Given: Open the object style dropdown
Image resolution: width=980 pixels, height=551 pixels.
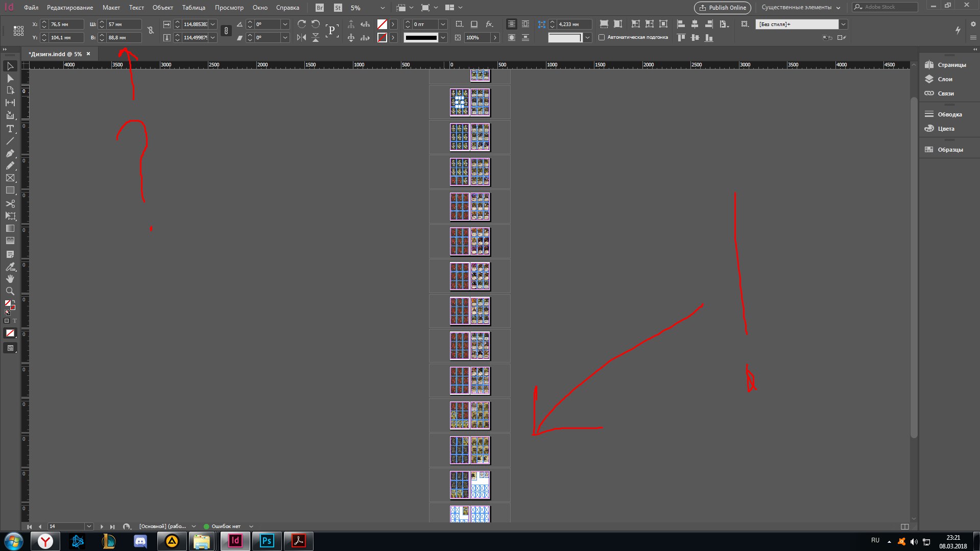Looking at the screenshot, I should pyautogui.click(x=843, y=24).
